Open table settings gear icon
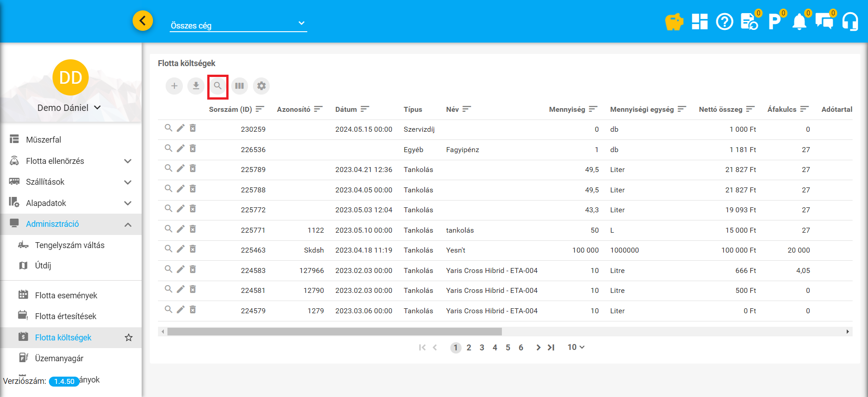This screenshot has width=868, height=397. click(x=261, y=86)
